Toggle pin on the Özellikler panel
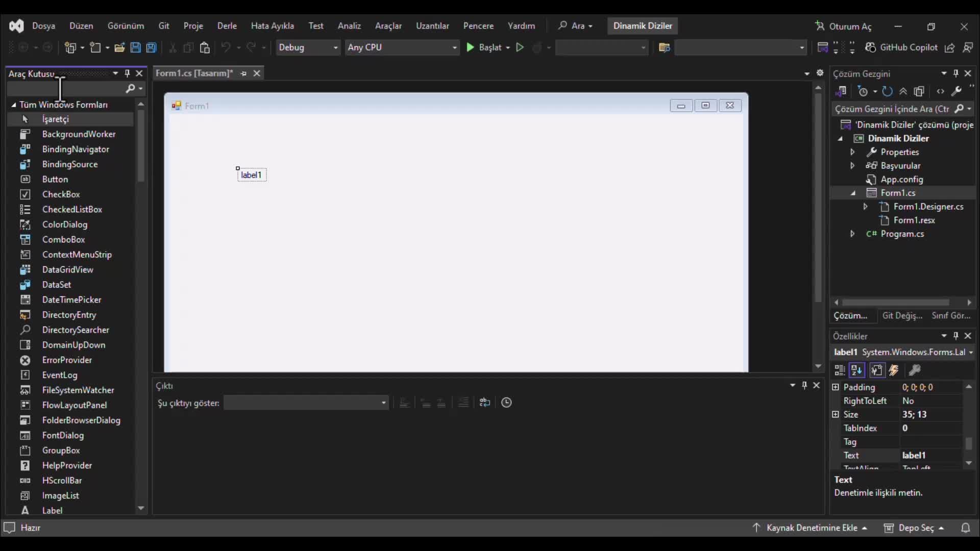This screenshot has height=551, width=980. click(956, 336)
